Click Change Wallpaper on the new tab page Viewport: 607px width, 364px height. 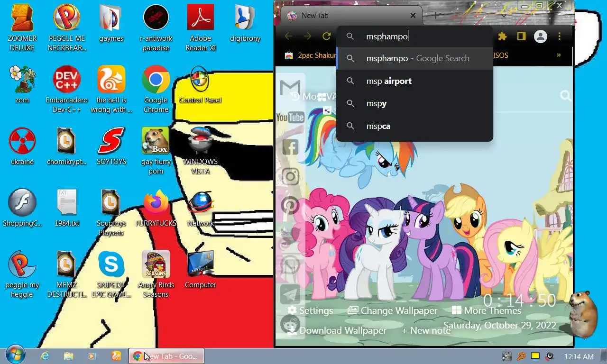(x=392, y=310)
